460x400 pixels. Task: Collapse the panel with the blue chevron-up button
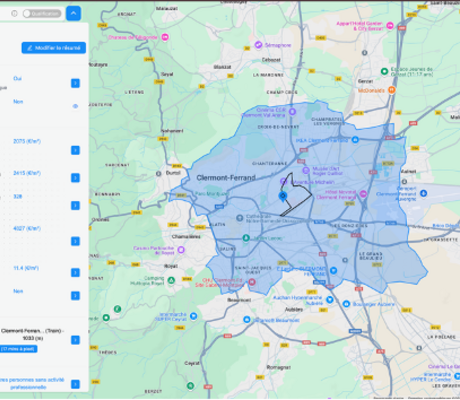73,13
